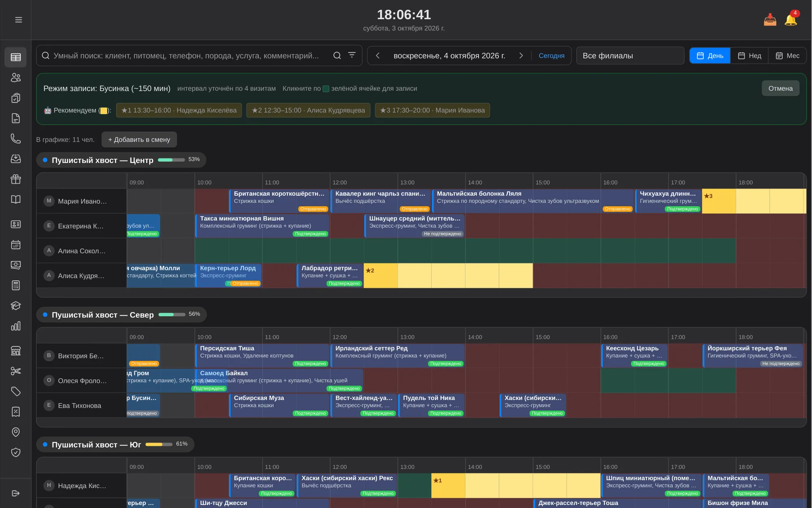Switch to Нед view
This screenshot has height=508, width=812.
tap(749, 56)
